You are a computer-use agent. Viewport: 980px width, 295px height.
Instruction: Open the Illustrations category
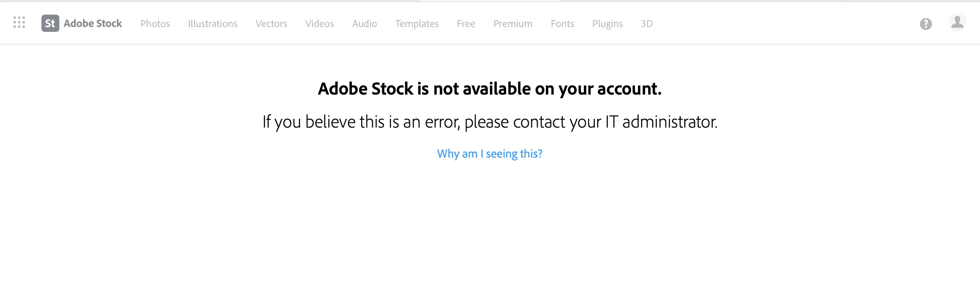point(213,24)
